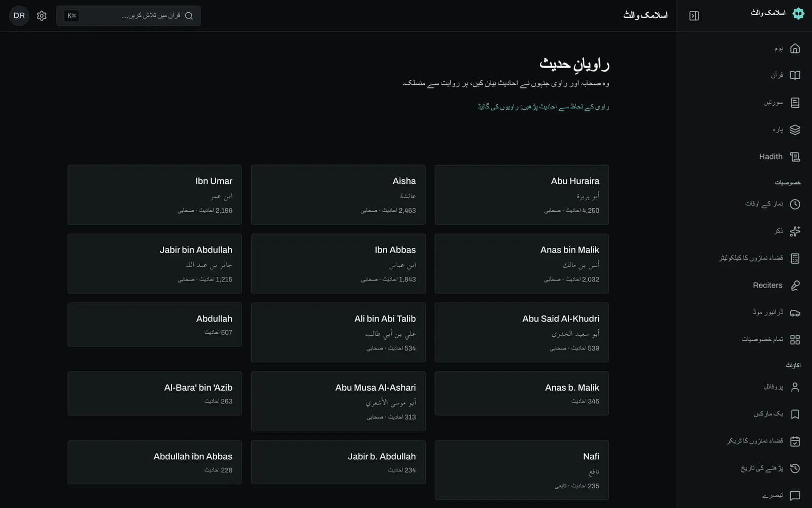Screen dimensions: 812x508
Task: Open Abu Musa Al-Ashari card
Action: (x=338, y=401)
